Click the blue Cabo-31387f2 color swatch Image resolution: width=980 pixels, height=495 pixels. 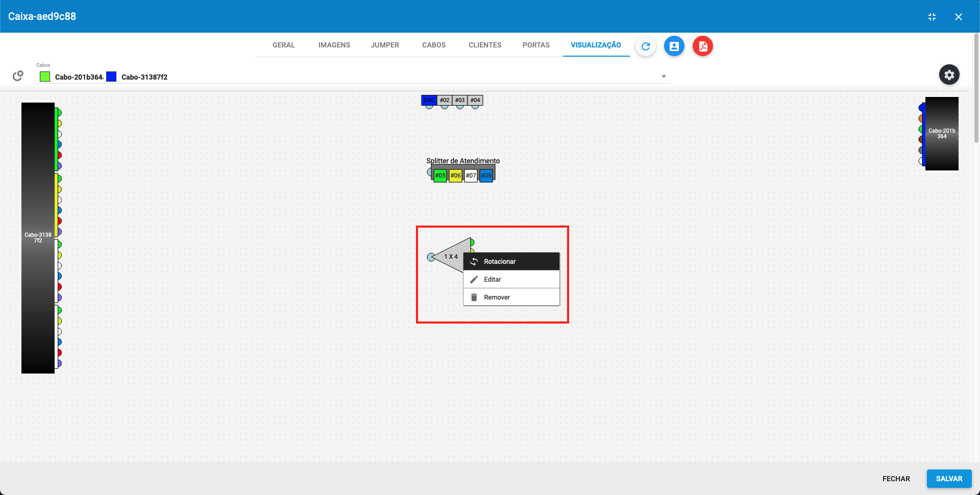111,77
